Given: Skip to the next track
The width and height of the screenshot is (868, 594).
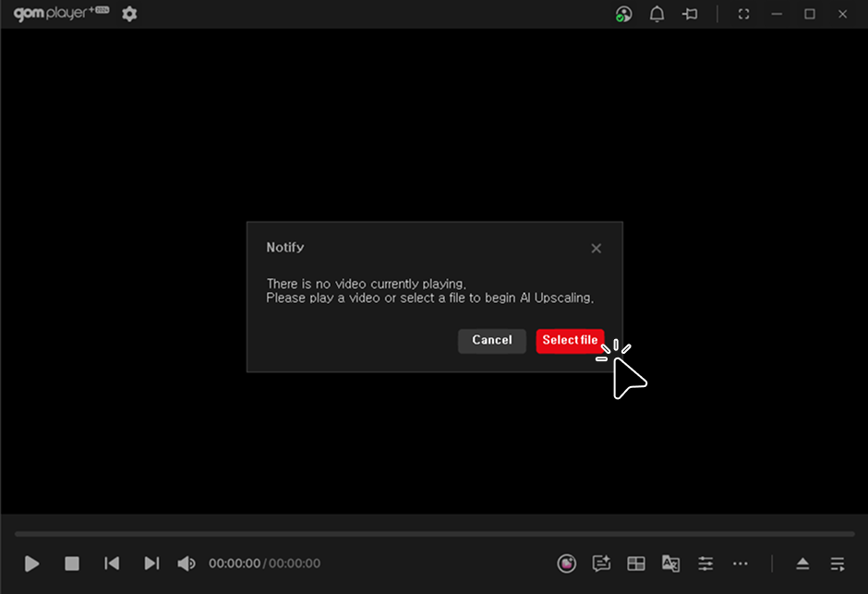Looking at the screenshot, I should [151, 564].
